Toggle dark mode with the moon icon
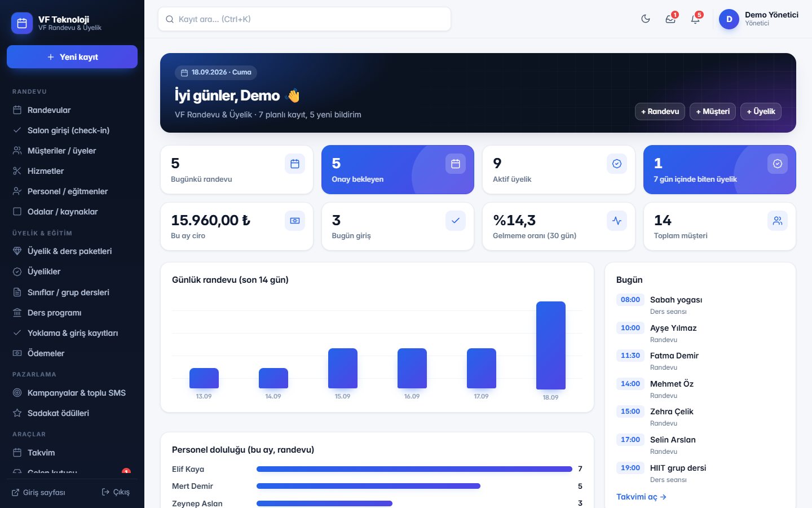Viewport: 812px width, 508px height. (646, 19)
